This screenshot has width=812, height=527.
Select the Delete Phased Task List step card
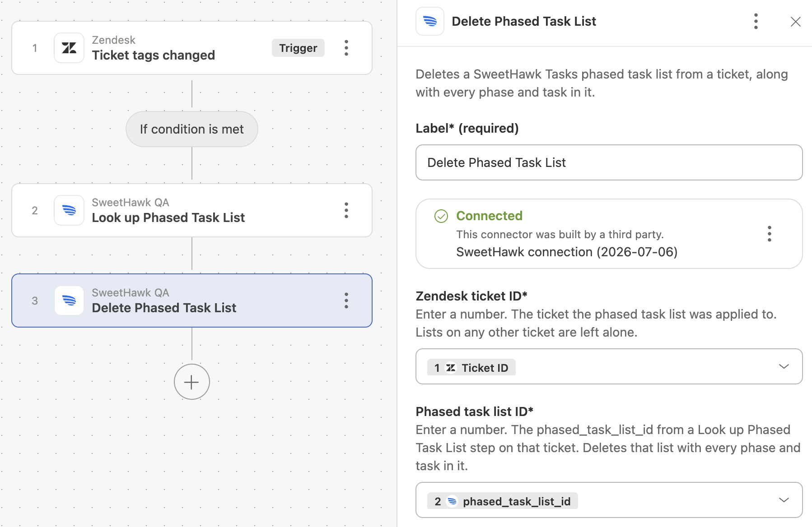point(192,300)
